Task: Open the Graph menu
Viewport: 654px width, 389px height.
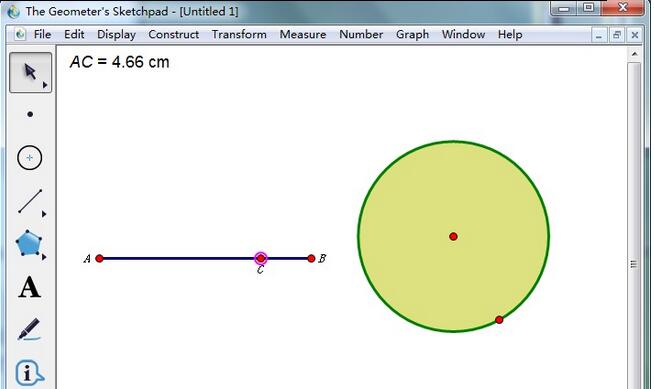Action: (x=413, y=35)
